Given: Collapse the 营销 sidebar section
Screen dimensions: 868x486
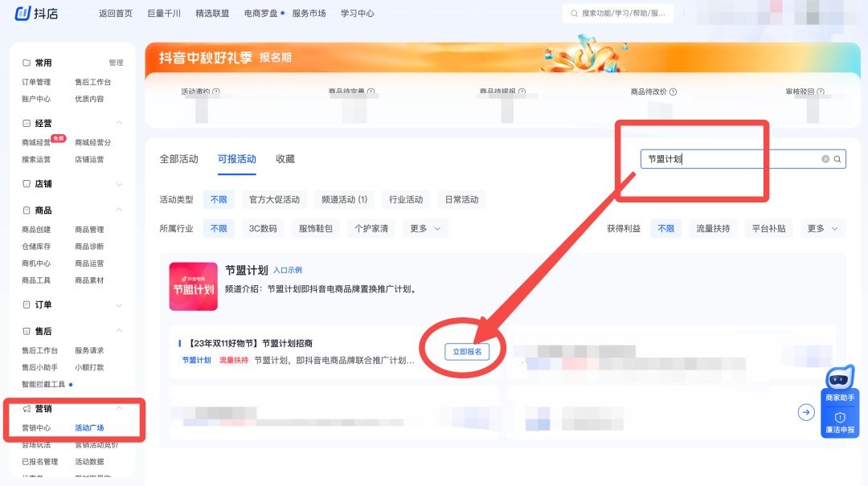Looking at the screenshot, I should click(x=119, y=408).
